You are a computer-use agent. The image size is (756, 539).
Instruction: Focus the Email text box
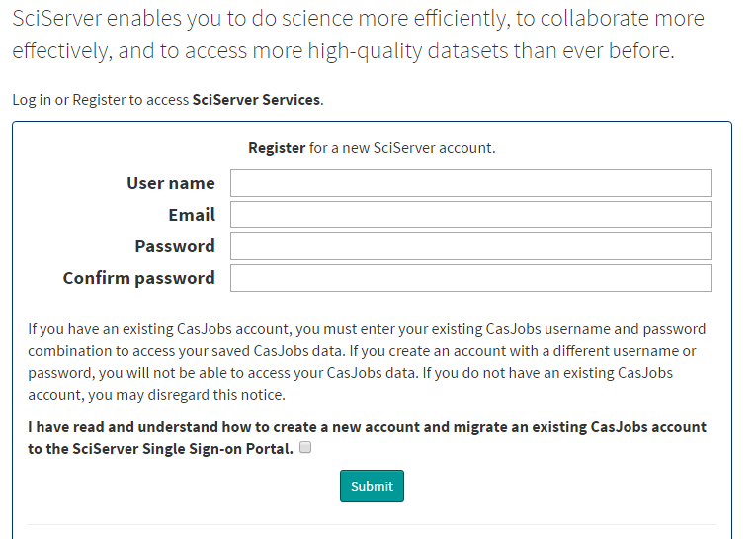[470, 215]
